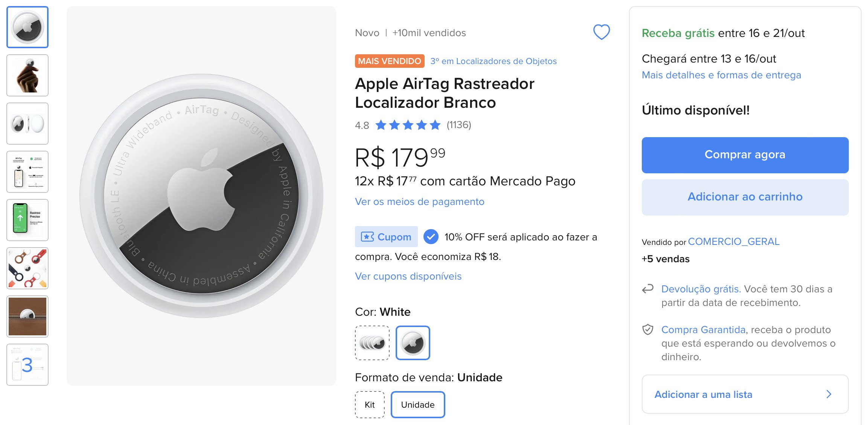Image resolution: width=868 pixels, height=425 pixels.
Task: Open the COMERCIO_GERAL seller page
Action: [x=733, y=242]
